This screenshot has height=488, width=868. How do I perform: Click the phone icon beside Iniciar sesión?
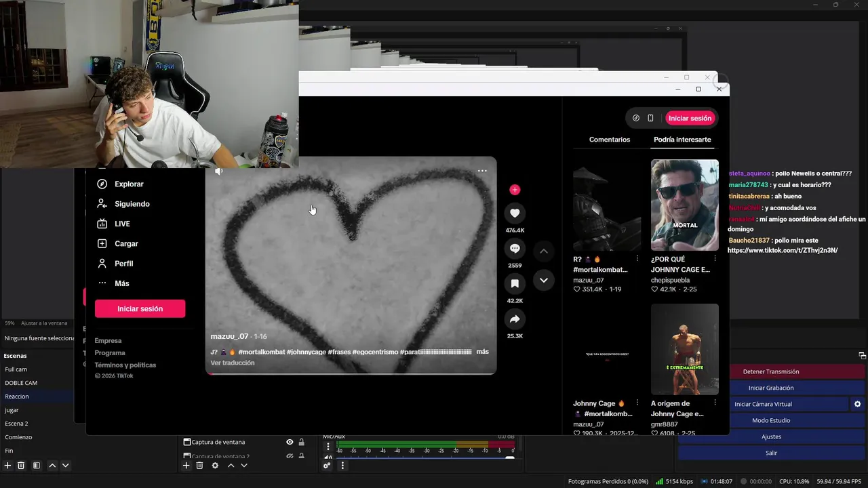(x=650, y=118)
